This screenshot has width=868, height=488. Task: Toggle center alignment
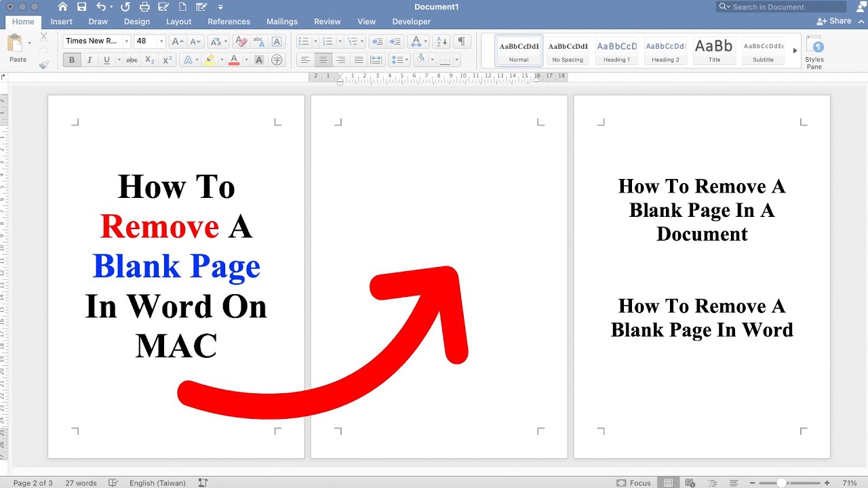pos(323,60)
